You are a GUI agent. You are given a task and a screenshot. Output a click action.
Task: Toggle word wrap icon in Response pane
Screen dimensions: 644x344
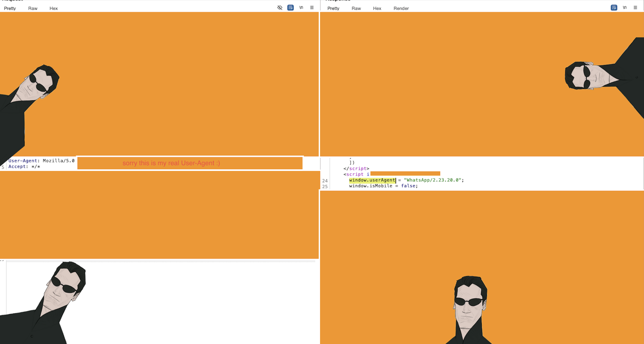pos(614,8)
